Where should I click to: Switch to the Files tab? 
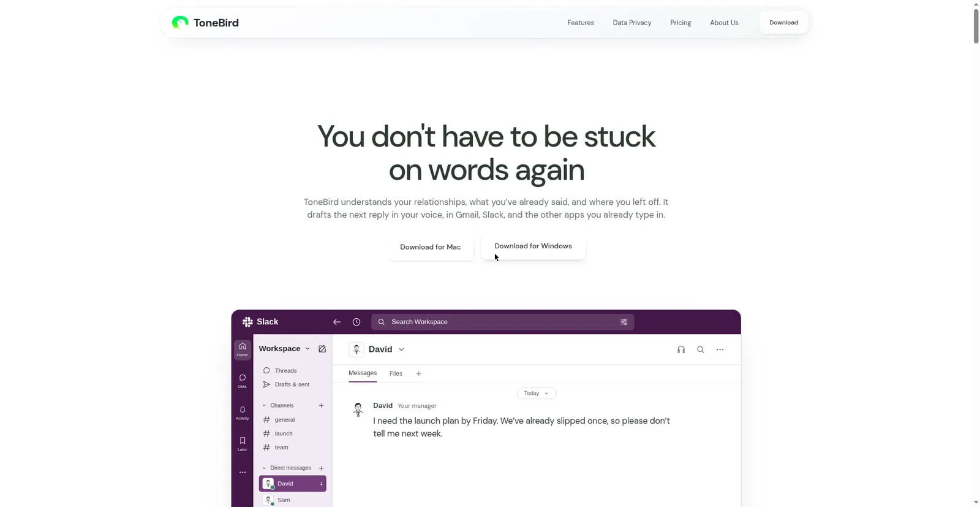[x=396, y=373]
